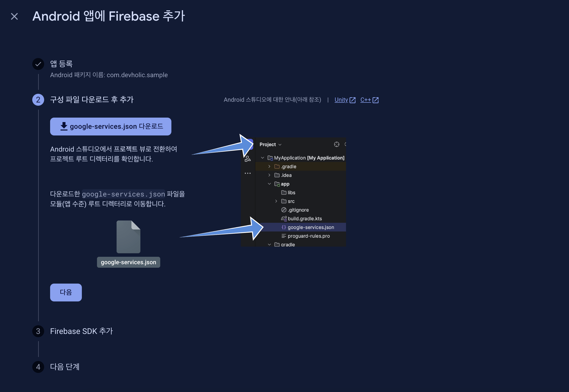
Task: Click the 다음 (Next) button
Action: tap(66, 292)
